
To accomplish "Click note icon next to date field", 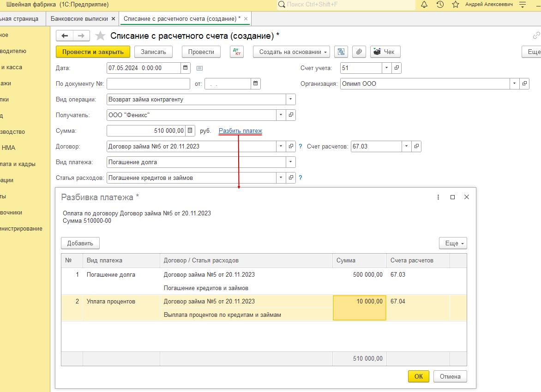I will (199, 68).
